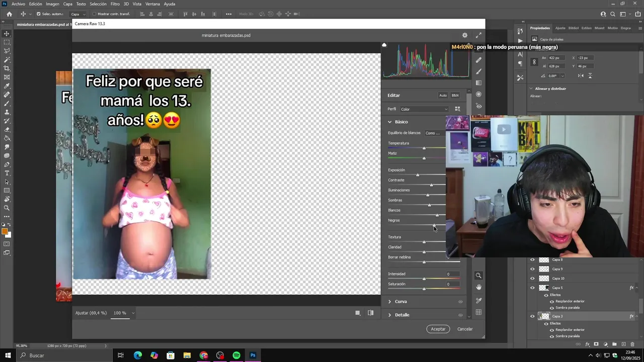Click the Temperatura slider handle
The height and width of the screenshot is (362, 644).
(x=424, y=148)
